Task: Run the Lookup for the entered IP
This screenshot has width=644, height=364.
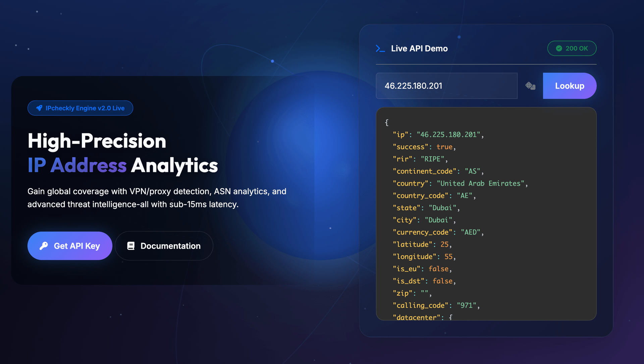Action: [570, 86]
